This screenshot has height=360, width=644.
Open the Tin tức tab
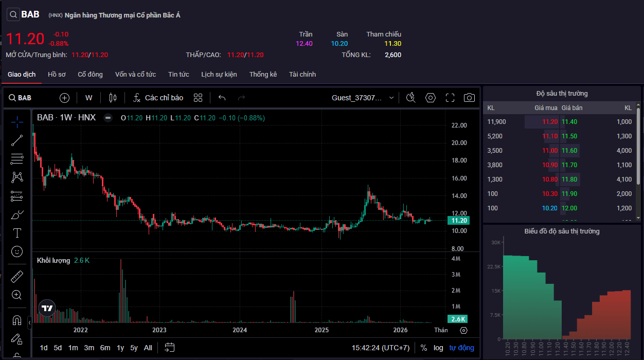click(178, 75)
